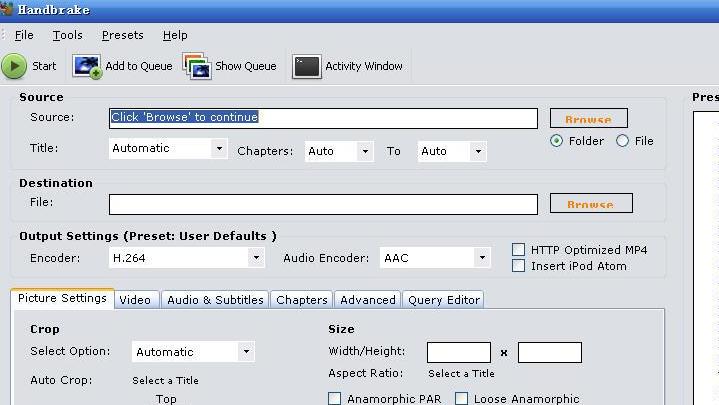Viewport: 719px width, 405px height.
Task: Open the Presets menu
Action: tap(122, 35)
